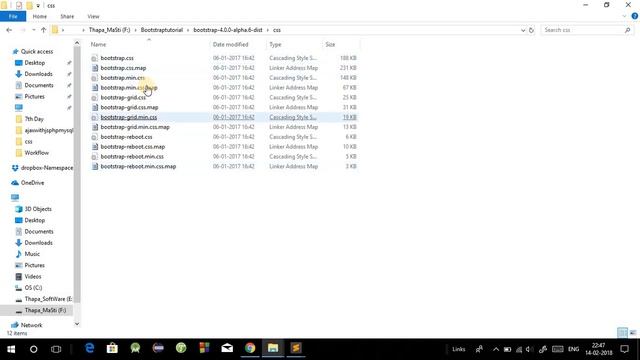Viewport: 640px width, 360px height.
Task: Select file bootstrap-reboot.css
Action: click(127, 137)
